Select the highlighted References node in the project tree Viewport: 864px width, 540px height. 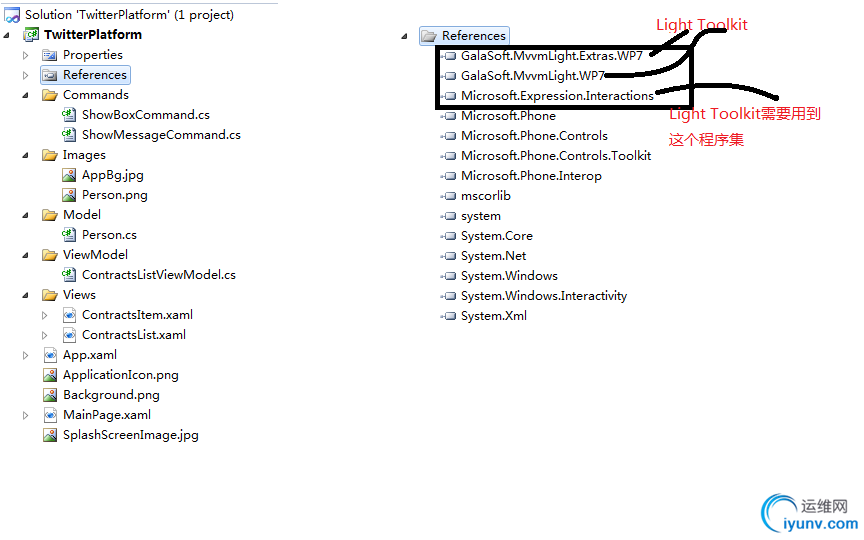[85, 75]
